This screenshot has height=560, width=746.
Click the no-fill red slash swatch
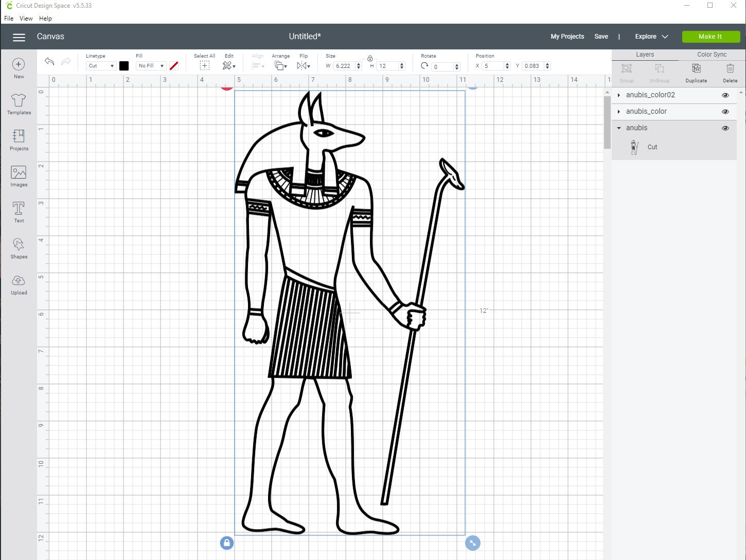(174, 66)
